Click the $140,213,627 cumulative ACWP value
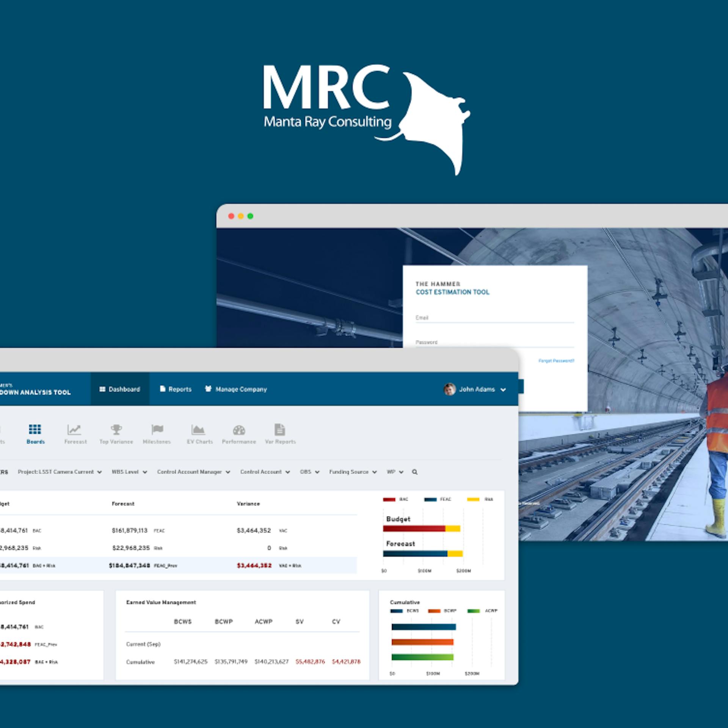This screenshot has height=728, width=728. click(x=271, y=662)
